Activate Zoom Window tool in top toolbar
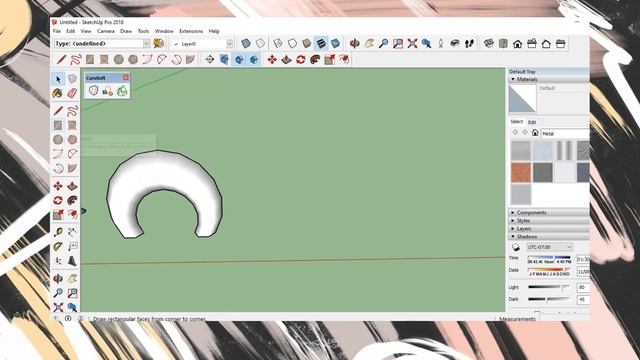640x360 pixels. pos(398,43)
